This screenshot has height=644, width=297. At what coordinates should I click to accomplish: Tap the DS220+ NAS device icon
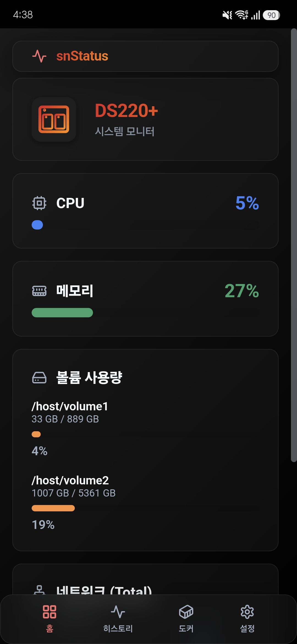point(54,119)
